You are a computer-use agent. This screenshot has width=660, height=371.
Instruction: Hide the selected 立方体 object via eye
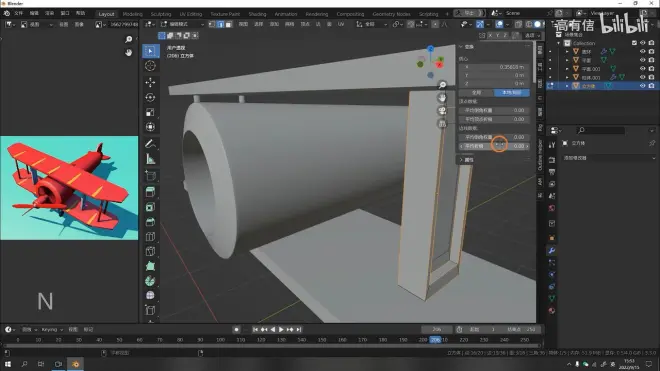click(642, 85)
